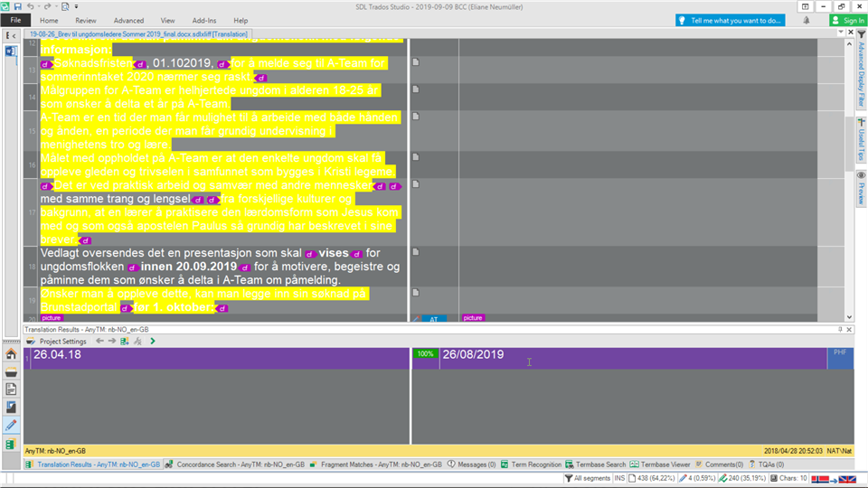Open Project Settings in Translation Results
The image size is (868, 488).
56,342
